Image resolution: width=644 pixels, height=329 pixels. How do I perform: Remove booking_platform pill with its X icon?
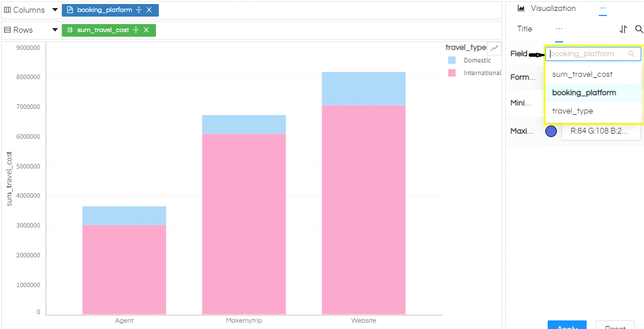[149, 10]
